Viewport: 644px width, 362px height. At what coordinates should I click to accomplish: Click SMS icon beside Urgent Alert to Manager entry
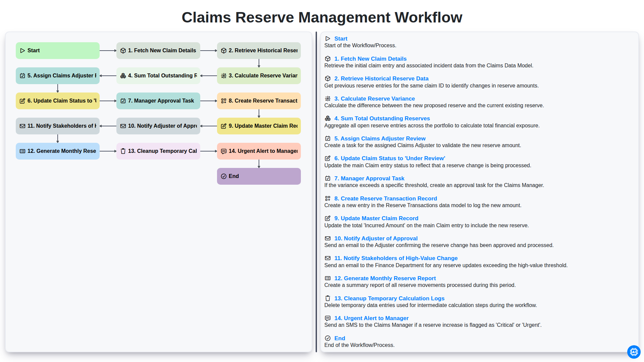point(328,318)
